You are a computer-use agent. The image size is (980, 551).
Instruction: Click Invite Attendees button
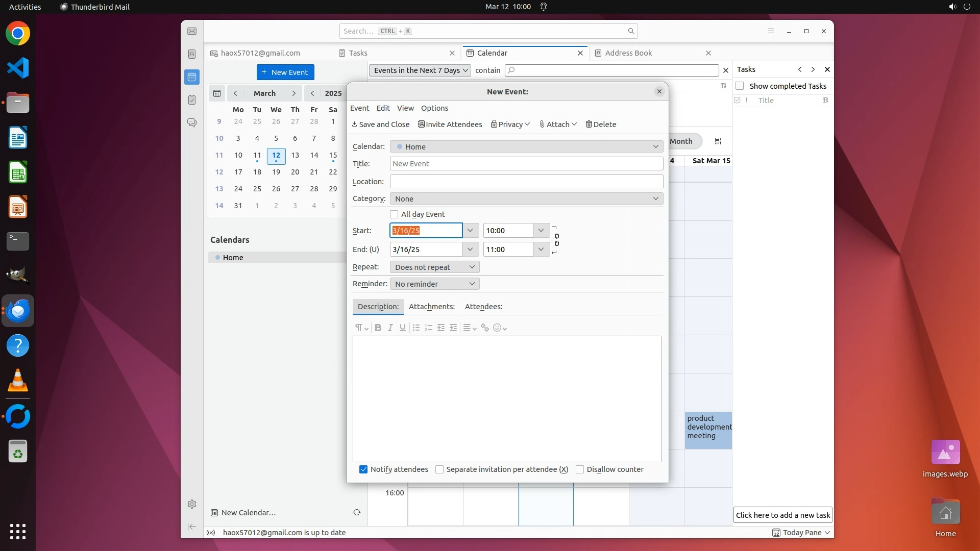coord(450,124)
